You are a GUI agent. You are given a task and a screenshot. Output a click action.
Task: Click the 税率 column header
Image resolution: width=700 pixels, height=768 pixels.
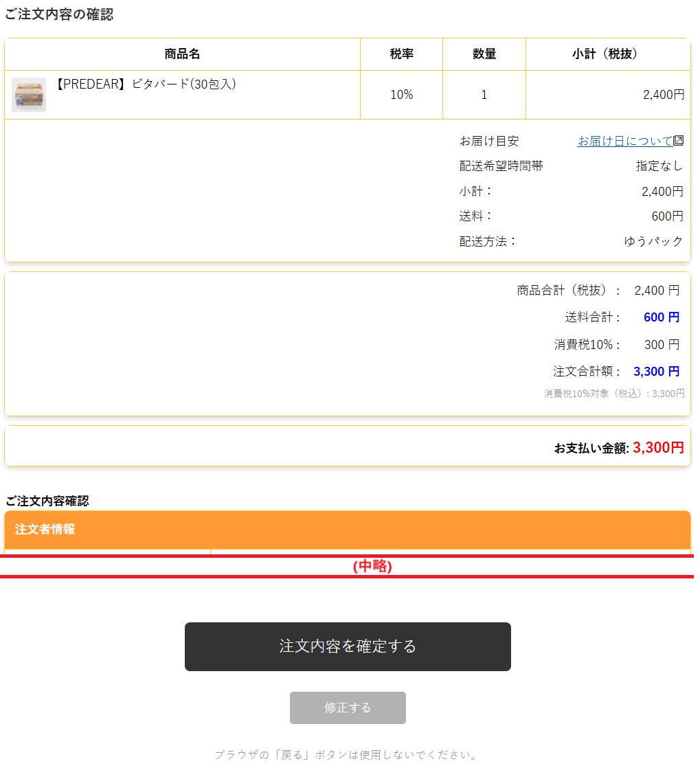pyautogui.click(x=401, y=54)
